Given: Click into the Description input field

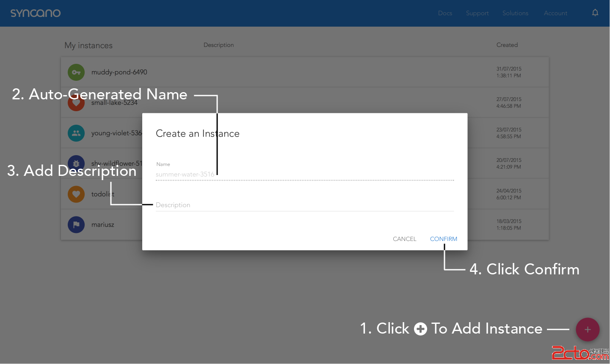Looking at the screenshot, I should pos(305,205).
